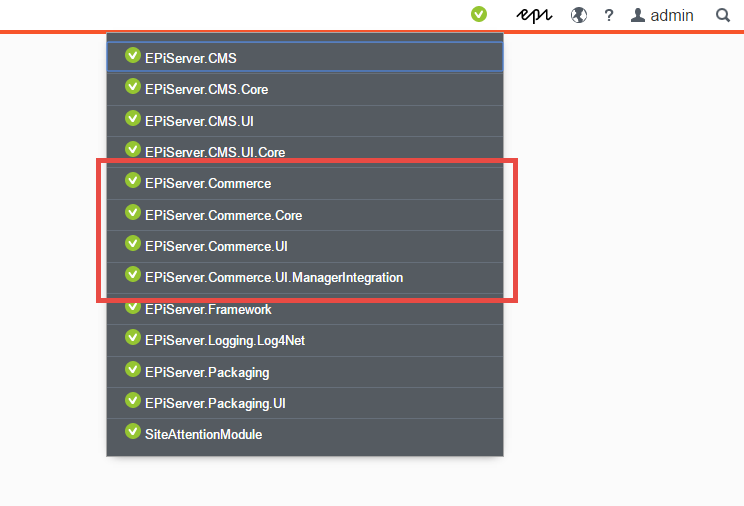Open the search magnifier icon

pyautogui.click(x=723, y=15)
